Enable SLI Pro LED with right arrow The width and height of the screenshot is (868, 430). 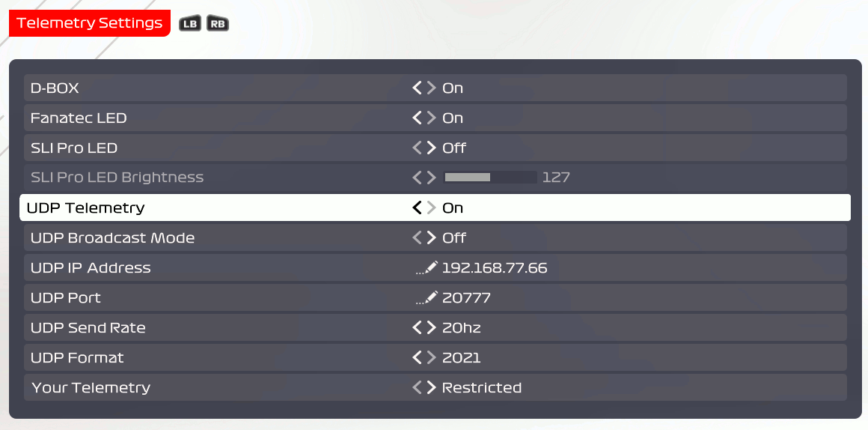point(431,148)
